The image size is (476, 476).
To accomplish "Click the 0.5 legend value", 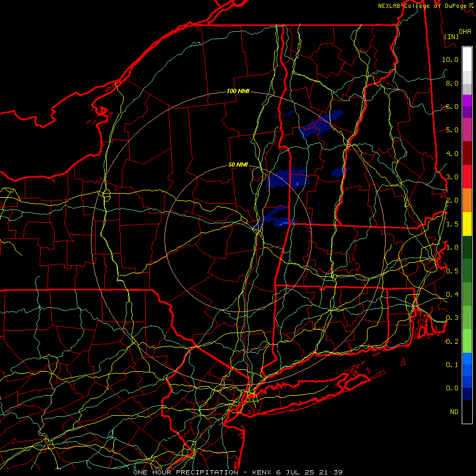I will coord(452,271).
